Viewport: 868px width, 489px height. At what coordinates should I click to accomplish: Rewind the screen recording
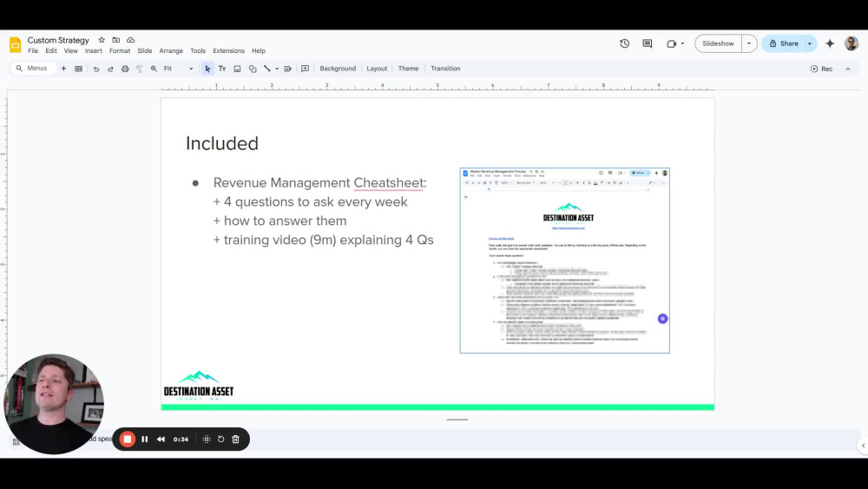point(161,439)
